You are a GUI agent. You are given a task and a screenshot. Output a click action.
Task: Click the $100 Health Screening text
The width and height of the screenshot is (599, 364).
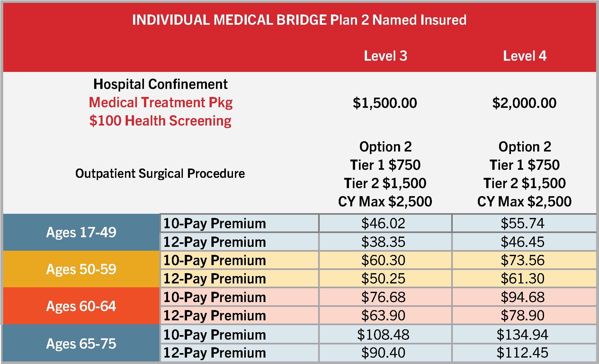tap(160, 121)
